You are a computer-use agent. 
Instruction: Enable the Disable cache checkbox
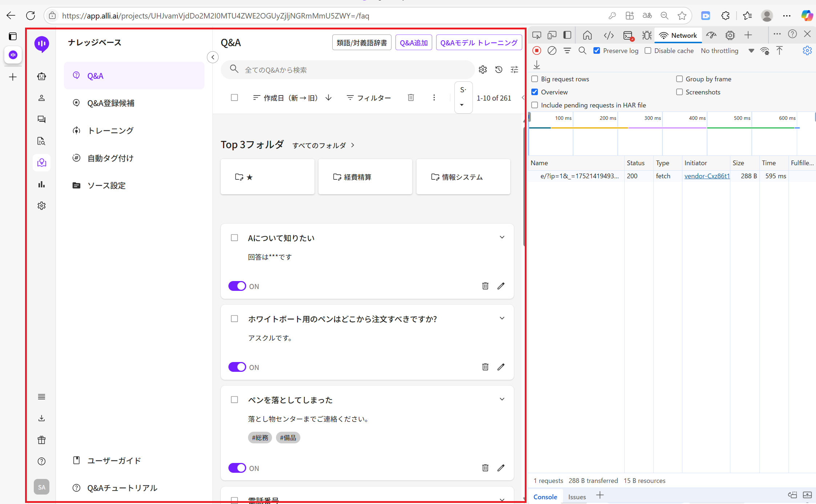point(648,51)
